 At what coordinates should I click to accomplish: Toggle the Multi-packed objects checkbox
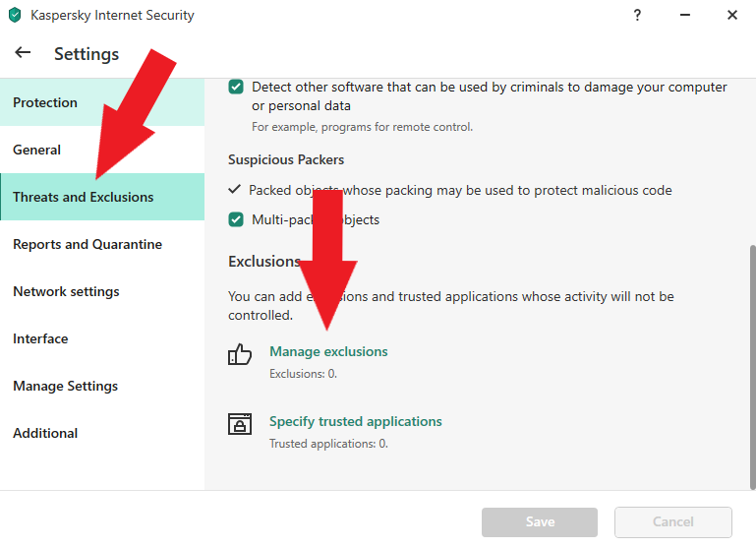236,219
